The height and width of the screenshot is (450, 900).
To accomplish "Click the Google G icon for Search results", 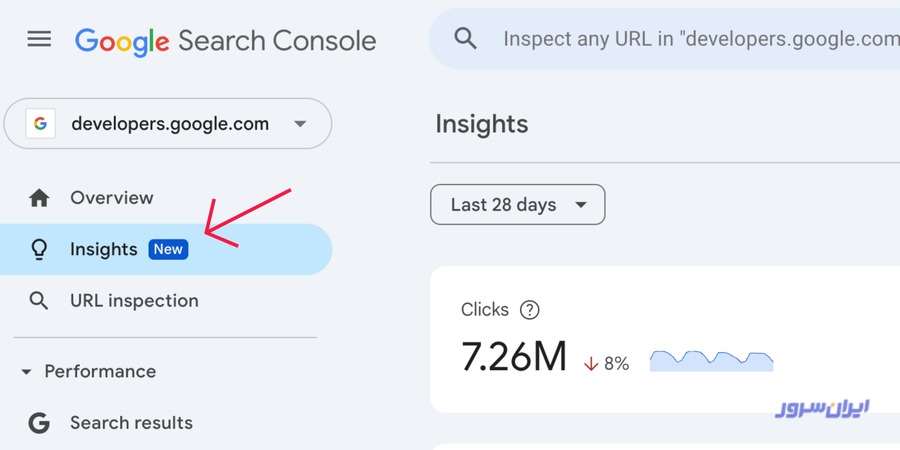I will pos(39,423).
